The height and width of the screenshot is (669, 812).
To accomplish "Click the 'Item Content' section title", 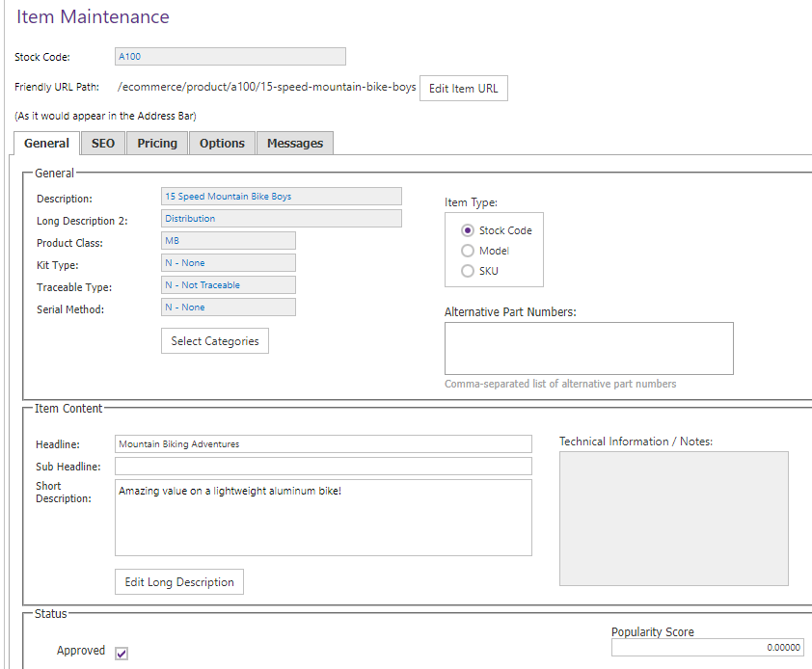I will pyautogui.click(x=68, y=409).
